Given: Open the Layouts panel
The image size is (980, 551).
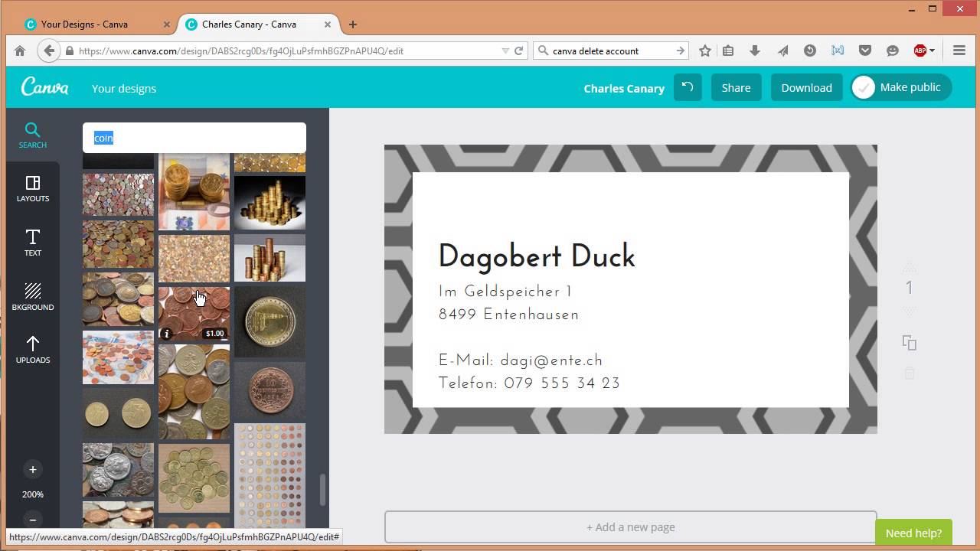Looking at the screenshot, I should pyautogui.click(x=32, y=189).
